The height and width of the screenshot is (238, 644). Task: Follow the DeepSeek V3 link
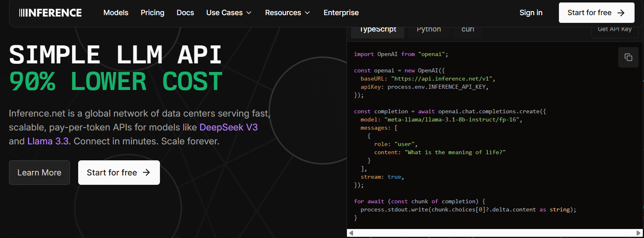[228, 127]
